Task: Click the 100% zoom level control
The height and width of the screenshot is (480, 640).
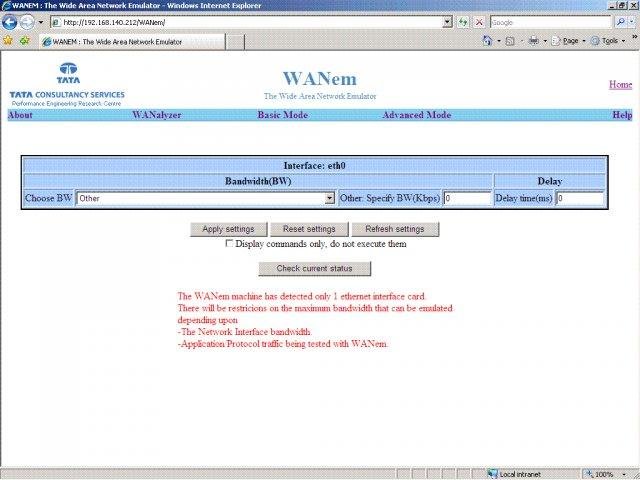Action: [603, 474]
